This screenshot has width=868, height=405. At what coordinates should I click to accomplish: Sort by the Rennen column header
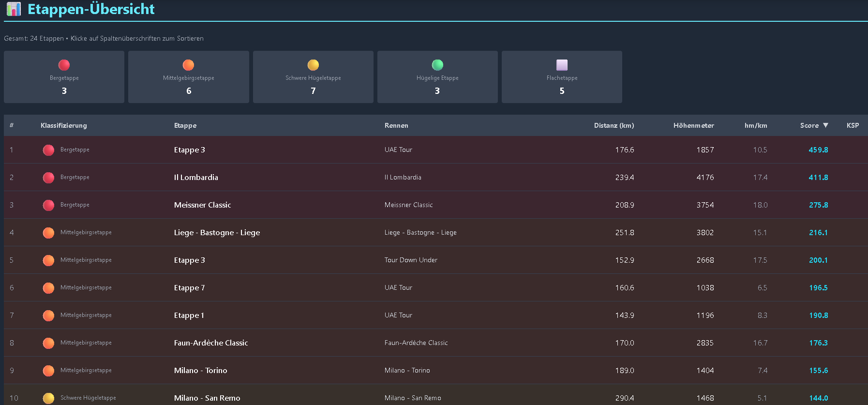click(x=396, y=125)
